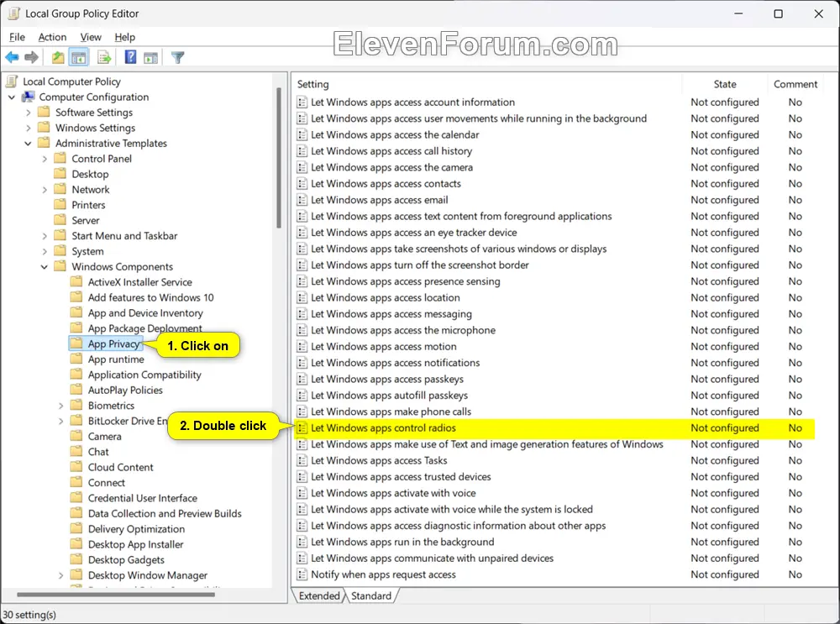Sort by the State column header

click(x=724, y=84)
